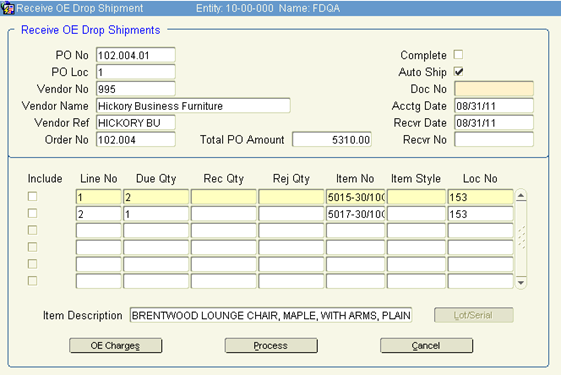Click Loc No cell for line 1

pyautogui.click(x=480, y=197)
